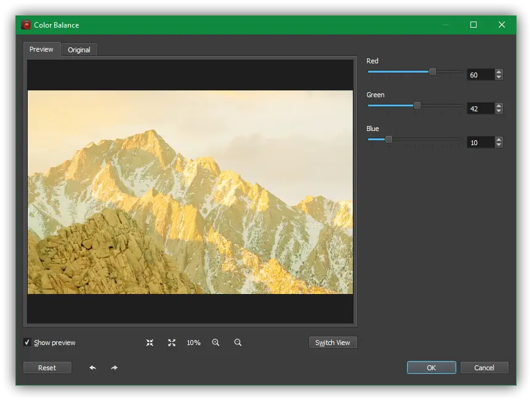This screenshot has height=401, width=532.
Task: Click the Green value input field
Action: 480,109
